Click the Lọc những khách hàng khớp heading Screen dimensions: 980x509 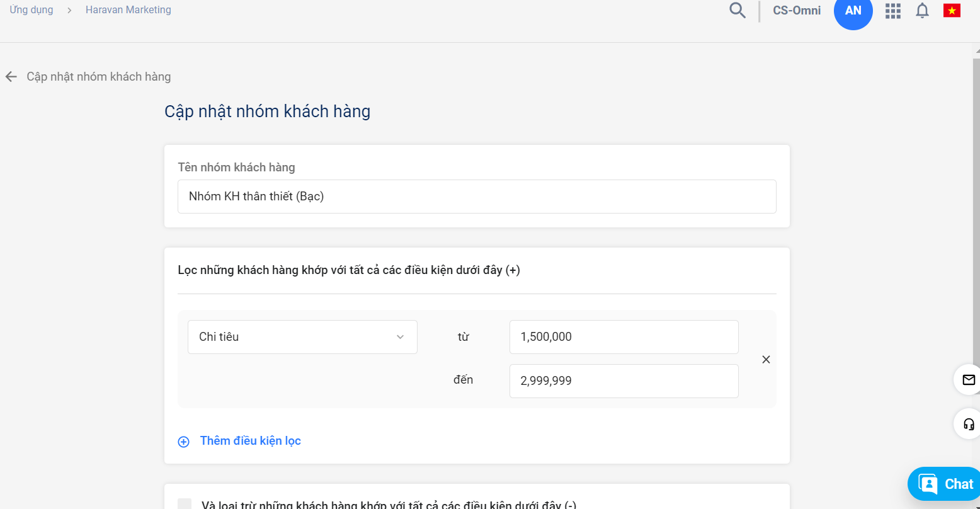pos(349,270)
